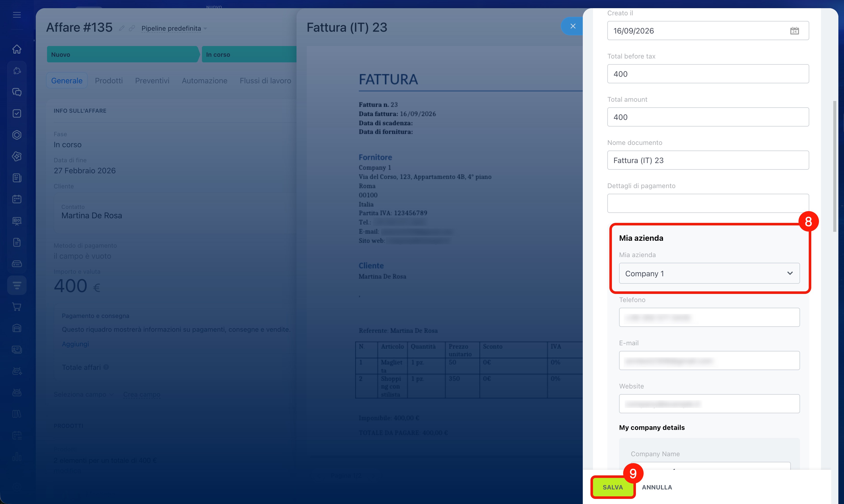
Task: Click the ANNULLA button
Action: tap(657, 487)
